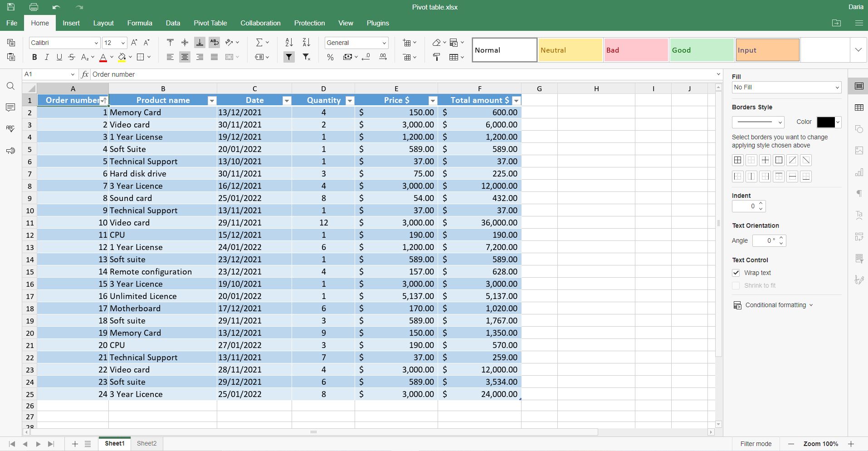Open the Find search icon in left sidebar

(11, 86)
